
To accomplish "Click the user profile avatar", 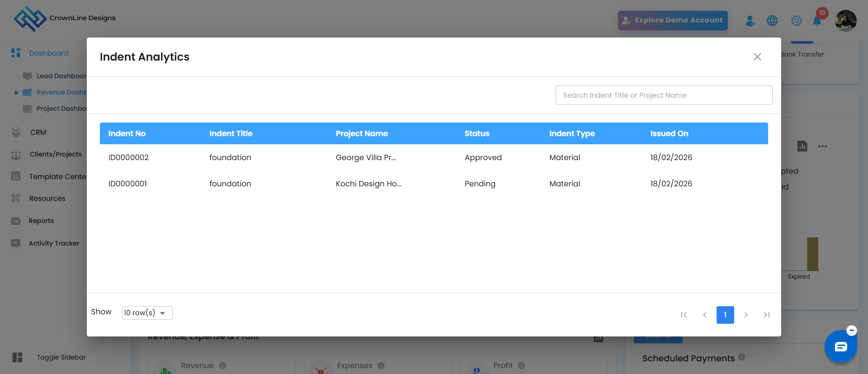I will click(x=845, y=21).
